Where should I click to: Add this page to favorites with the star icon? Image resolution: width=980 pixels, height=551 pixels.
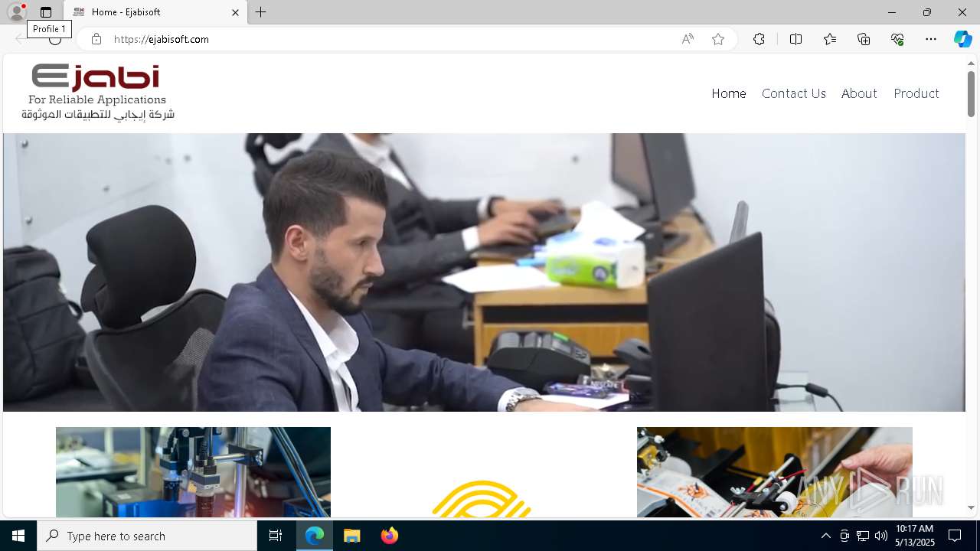(718, 39)
